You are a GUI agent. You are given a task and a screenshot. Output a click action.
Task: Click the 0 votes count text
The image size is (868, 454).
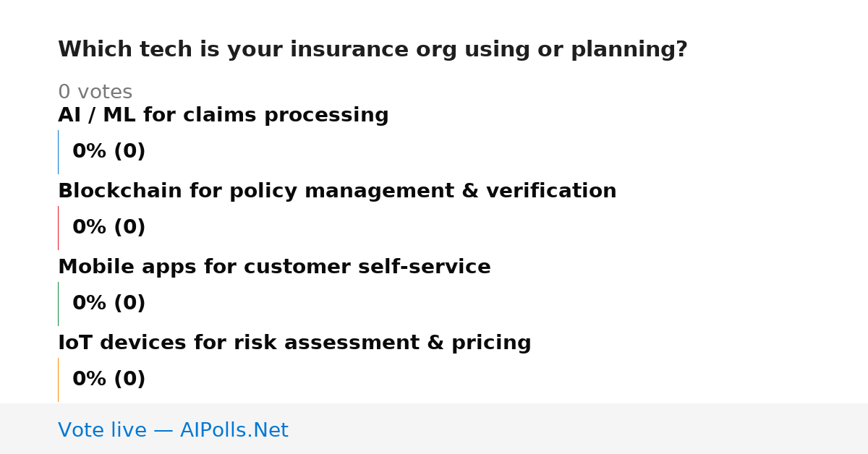(x=95, y=93)
